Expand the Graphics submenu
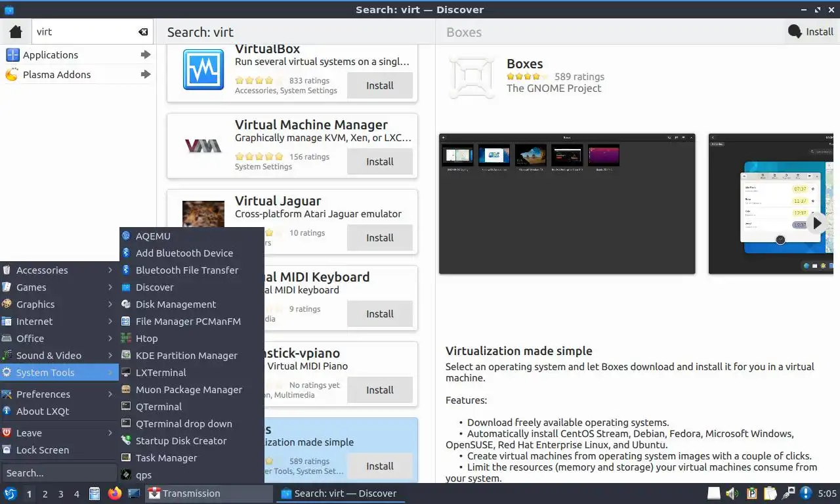This screenshot has width=840, height=504. 59,304
